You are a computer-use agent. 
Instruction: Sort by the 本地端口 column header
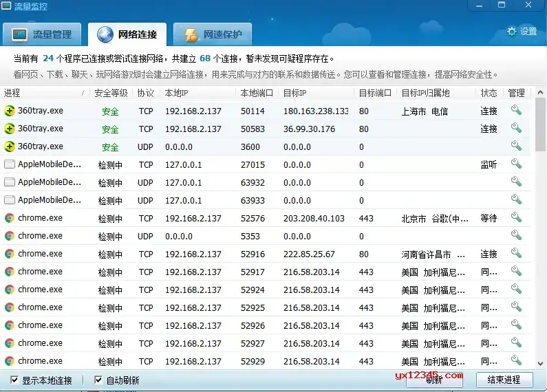pos(257,93)
